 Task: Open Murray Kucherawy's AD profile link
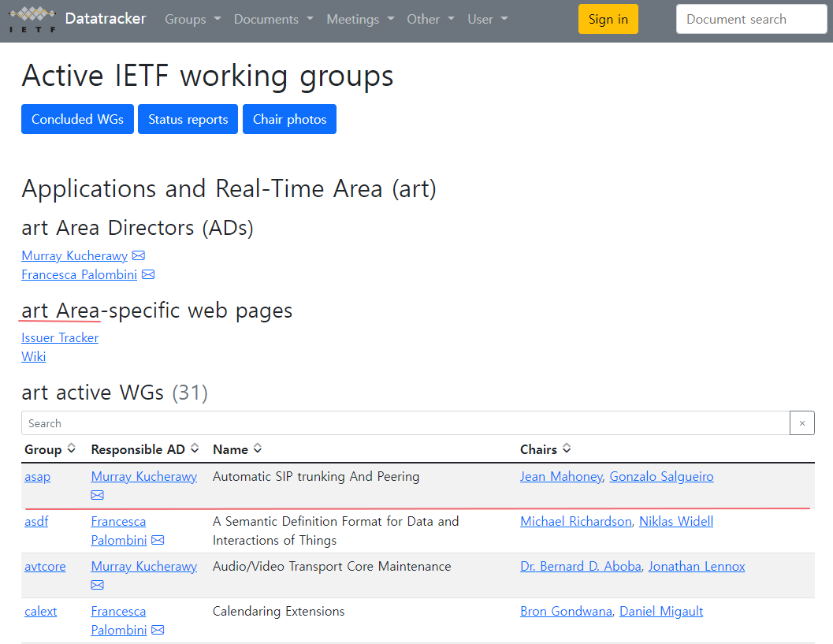tap(74, 255)
